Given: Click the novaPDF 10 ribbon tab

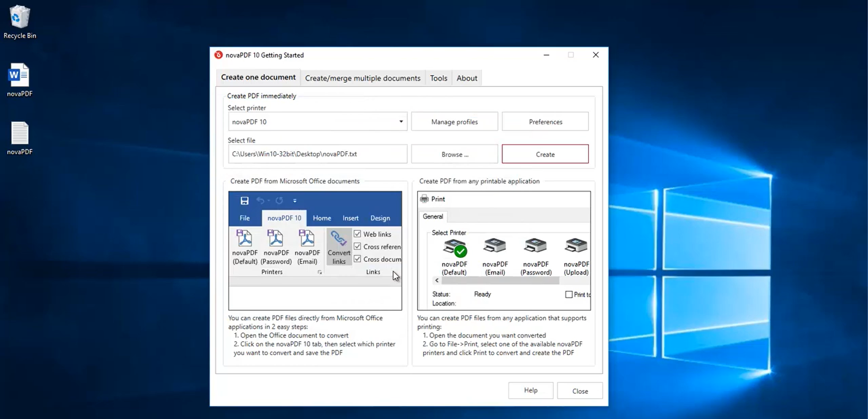Looking at the screenshot, I should pos(284,218).
